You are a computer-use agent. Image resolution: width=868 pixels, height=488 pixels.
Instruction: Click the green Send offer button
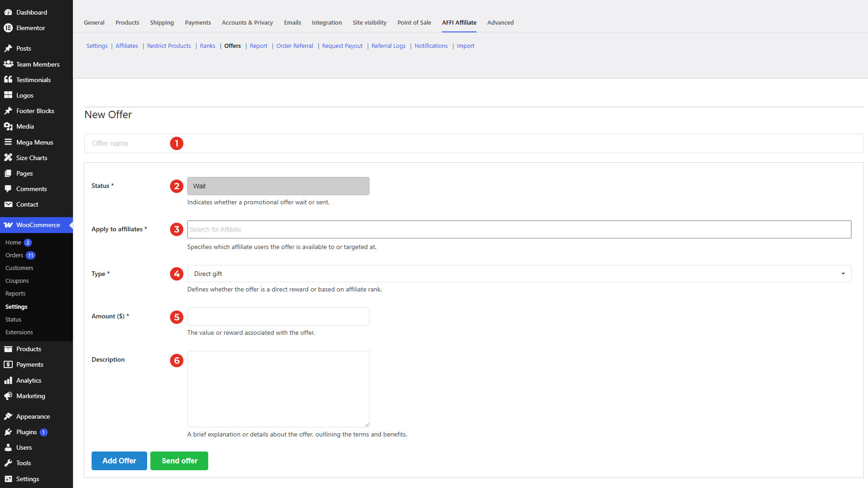coord(180,461)
